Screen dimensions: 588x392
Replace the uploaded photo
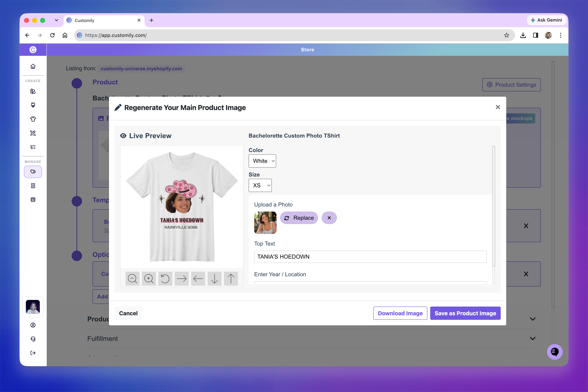[299, 218]
